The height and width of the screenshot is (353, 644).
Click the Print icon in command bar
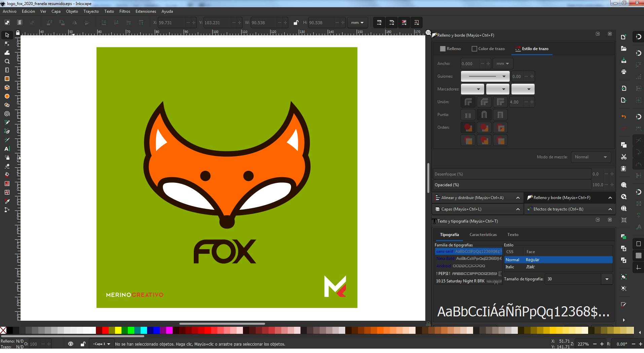click(x=624, y=72)
